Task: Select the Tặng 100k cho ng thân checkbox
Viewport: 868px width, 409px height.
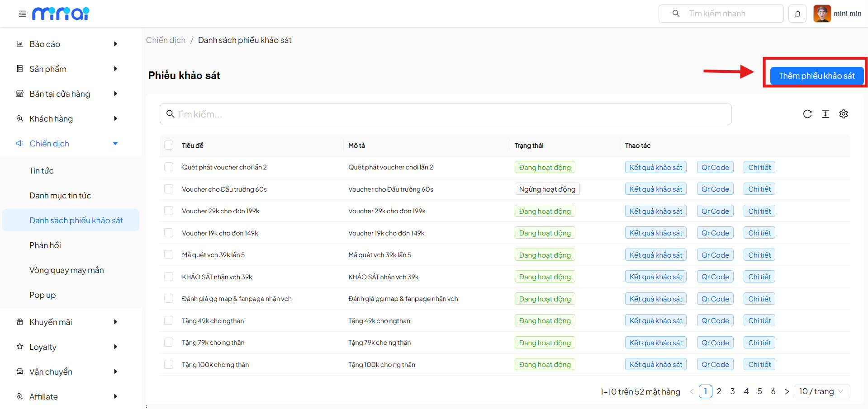Action: pyautogui.click(x=169, y=365)
